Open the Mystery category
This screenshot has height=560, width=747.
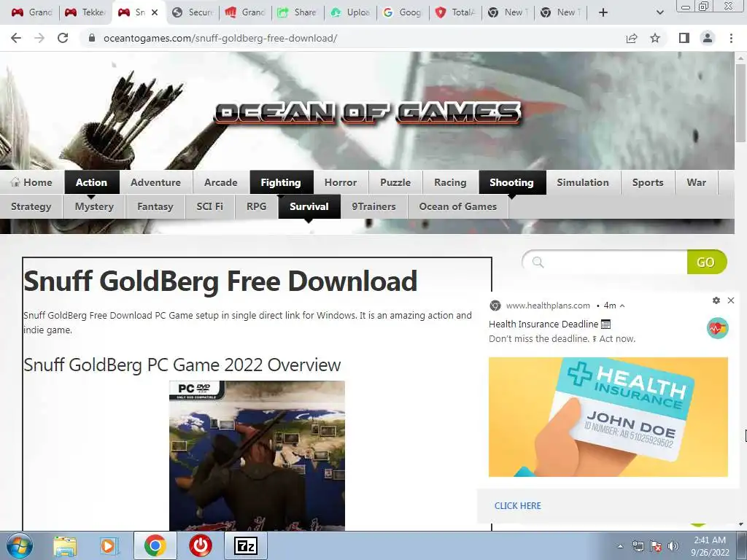pos(94,206)
